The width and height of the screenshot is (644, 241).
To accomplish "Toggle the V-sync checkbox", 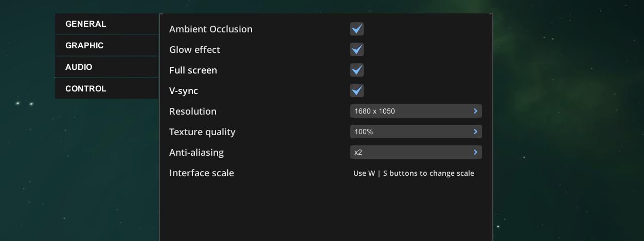I will (356, 90).
